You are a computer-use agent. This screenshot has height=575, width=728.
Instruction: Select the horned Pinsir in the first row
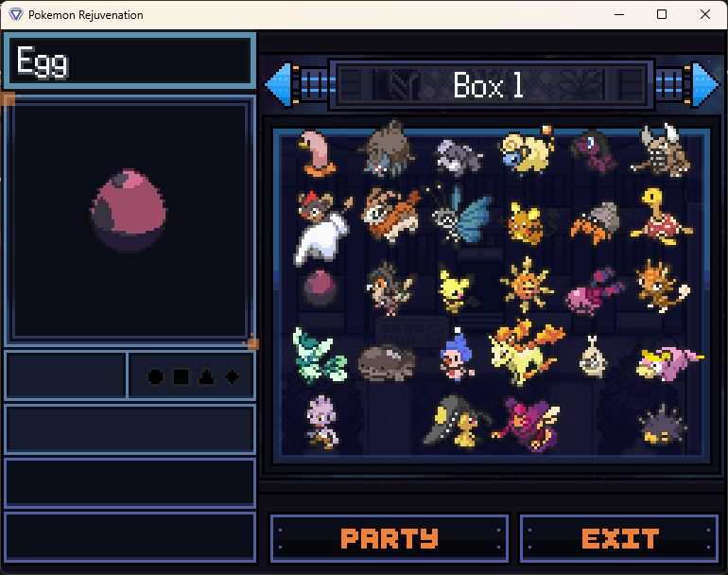(661, 150)
